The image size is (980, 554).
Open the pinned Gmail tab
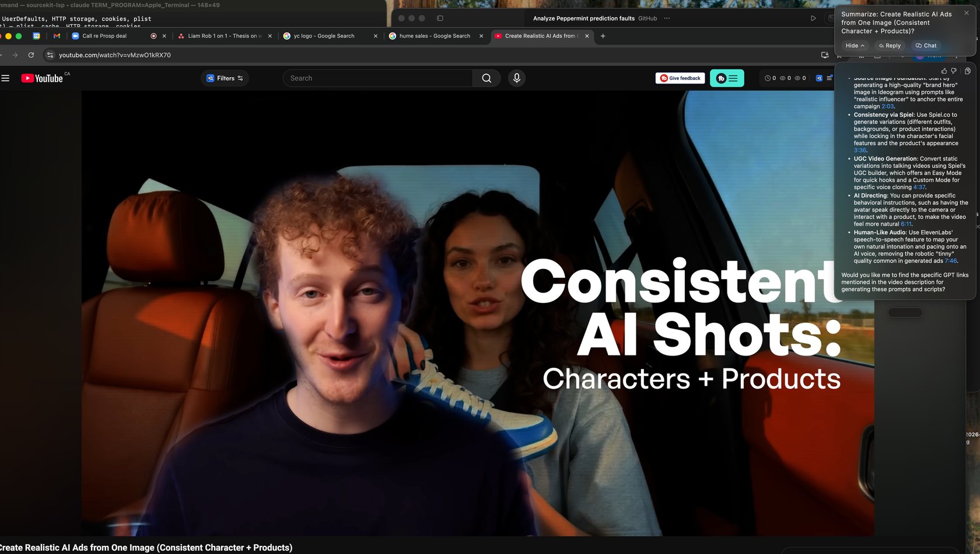tap(56, 36)
